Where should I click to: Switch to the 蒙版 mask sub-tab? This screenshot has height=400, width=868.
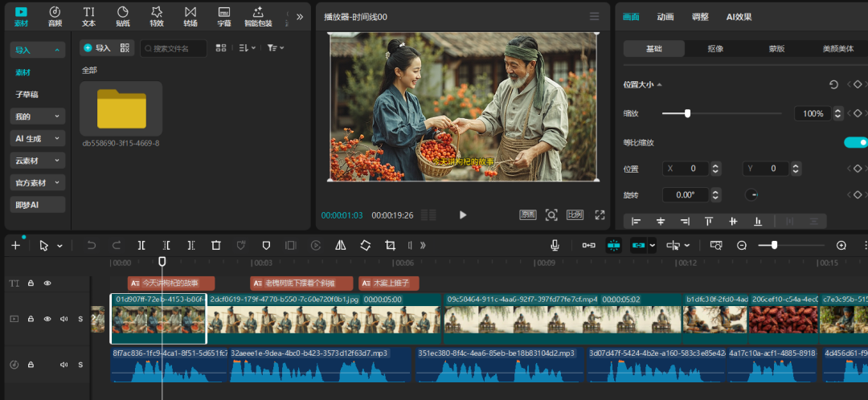tap(776, 48)
